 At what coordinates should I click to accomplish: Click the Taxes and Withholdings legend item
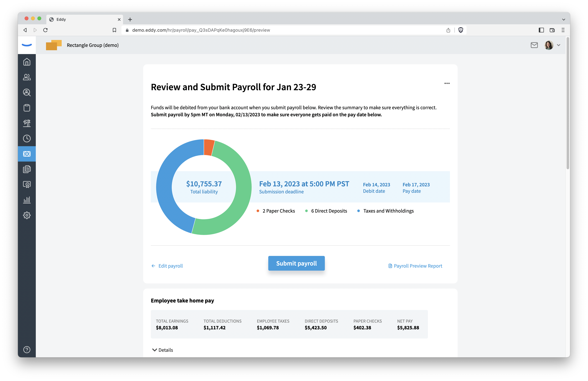385,211
